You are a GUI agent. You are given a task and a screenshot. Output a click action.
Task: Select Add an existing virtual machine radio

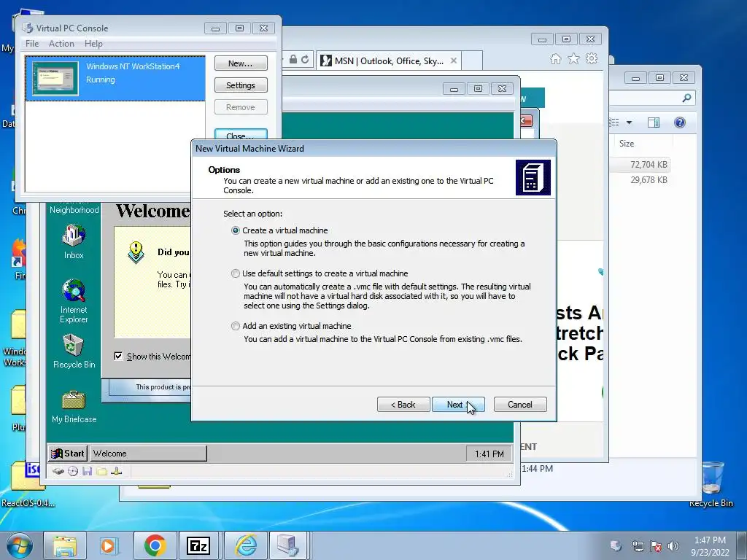tap(236, 326)
